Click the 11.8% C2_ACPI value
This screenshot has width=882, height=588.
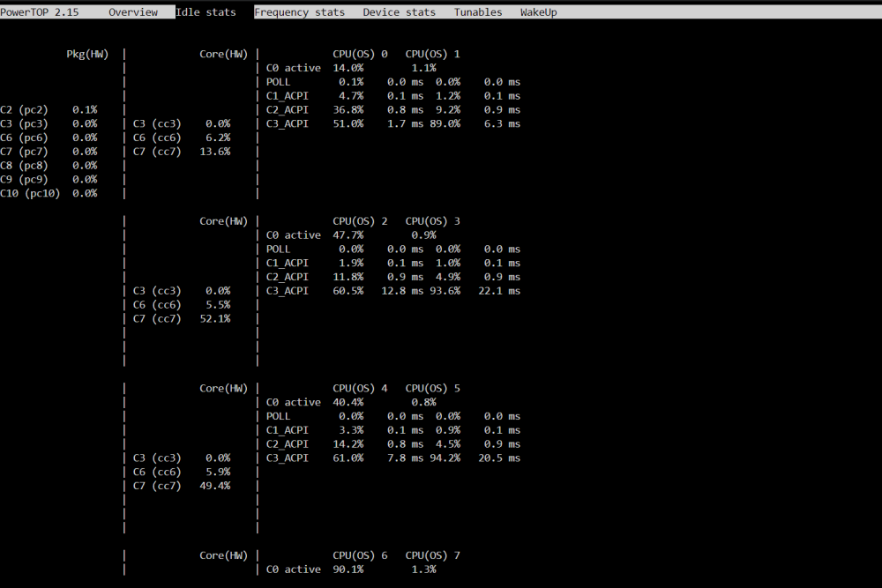click(x=348, y=277)
